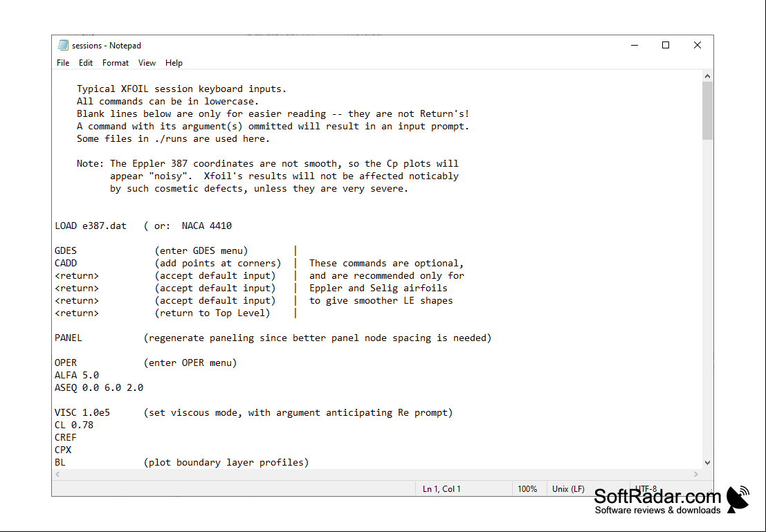Image resolution: width=766 pixels, height=532 pixels.
Task: Click the vertical scrollbar down arrow
Action: point(707,463)
